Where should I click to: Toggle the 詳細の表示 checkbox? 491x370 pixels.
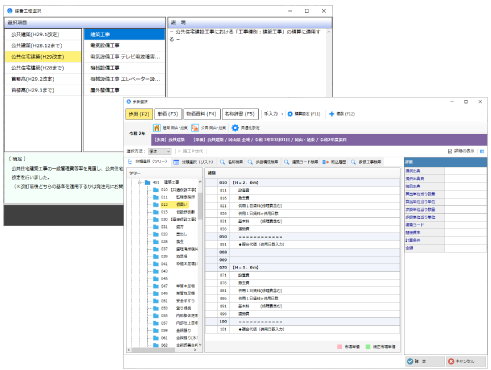[450, 151]
